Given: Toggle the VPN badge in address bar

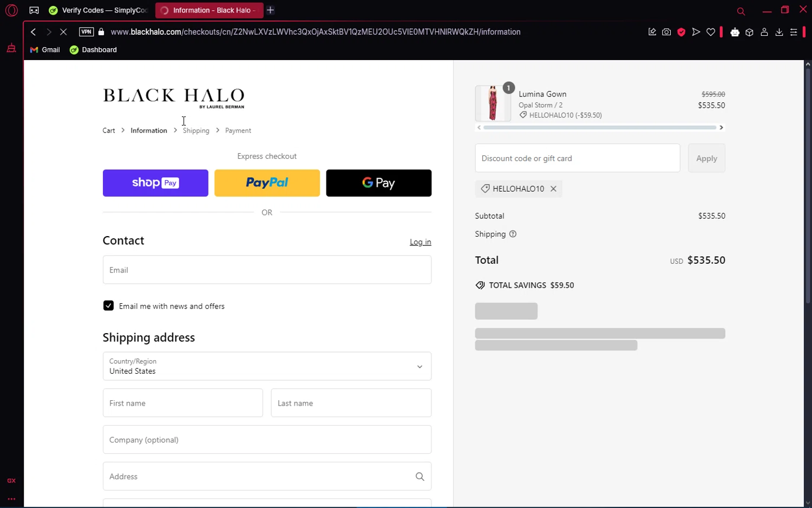Looking at the screenshot, I should click(x=86, y=32).
